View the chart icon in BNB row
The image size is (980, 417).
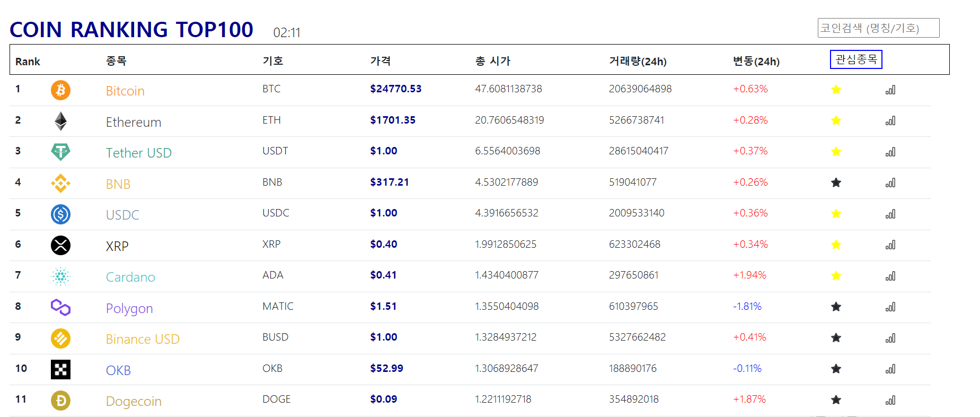coord(890,183)
